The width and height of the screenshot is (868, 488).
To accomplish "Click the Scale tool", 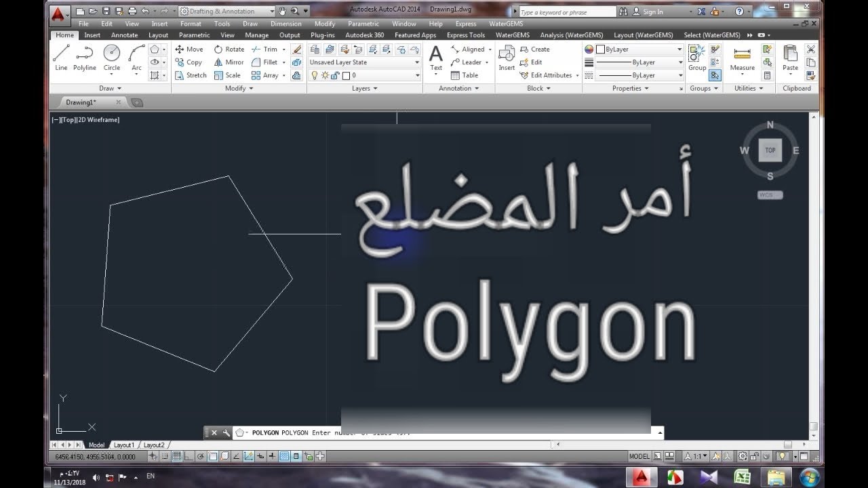I will pyautogui.click(x=227, y=75).
